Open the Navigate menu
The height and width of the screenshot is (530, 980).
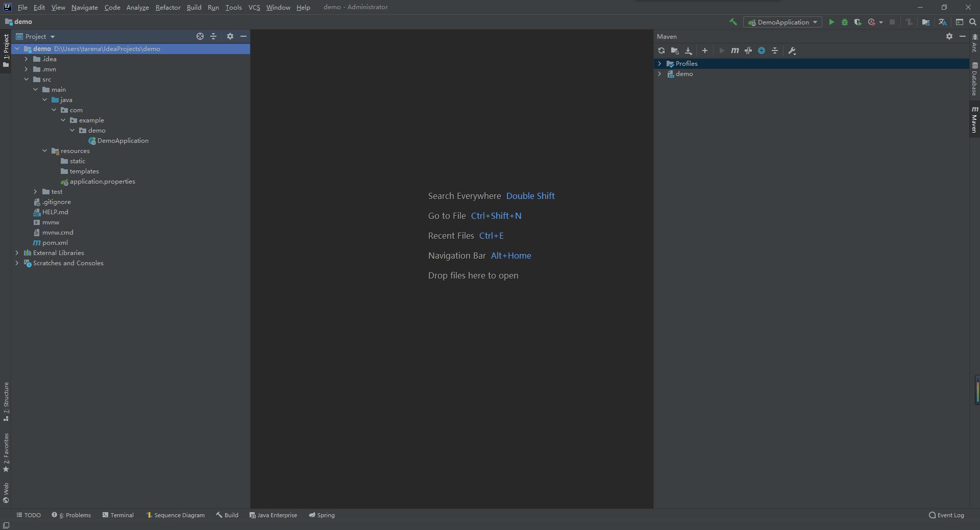(x=85, y=7)
